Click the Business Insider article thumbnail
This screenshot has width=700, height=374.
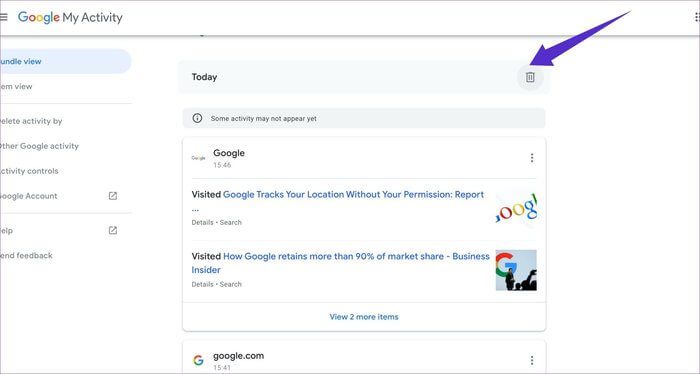click(x=516, y=270)
